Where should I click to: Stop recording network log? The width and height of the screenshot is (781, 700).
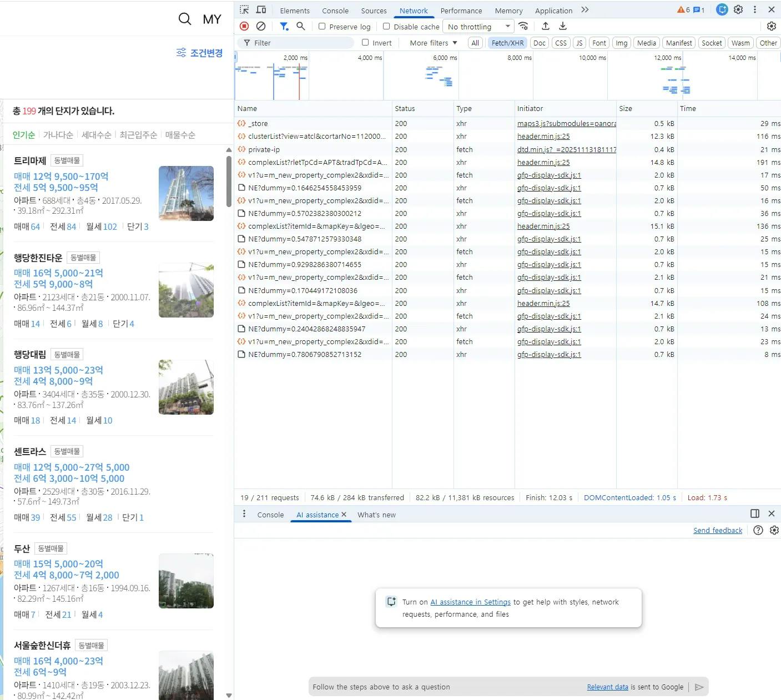click(244, 26)
